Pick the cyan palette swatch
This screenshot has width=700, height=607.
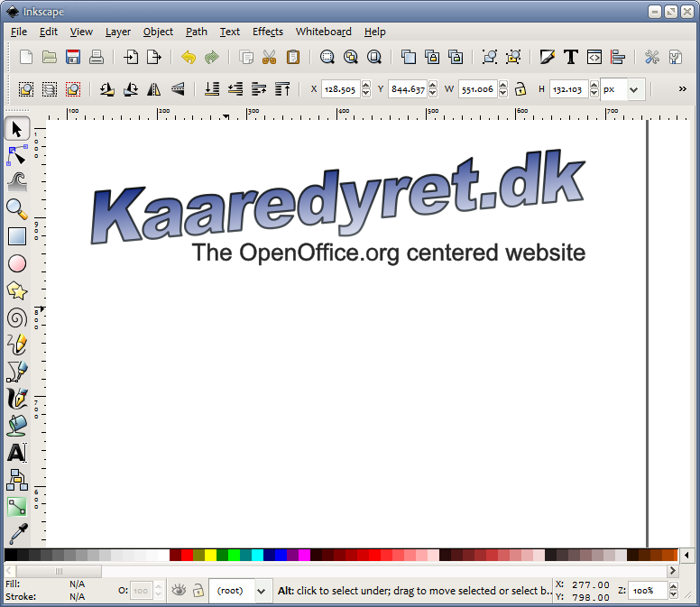258,556
